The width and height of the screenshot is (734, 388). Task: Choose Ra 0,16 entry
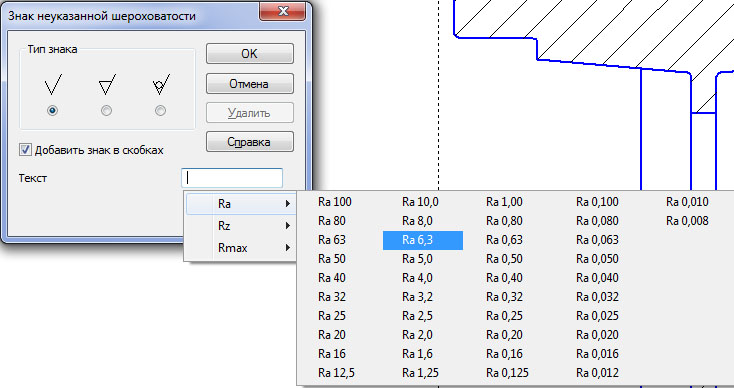(505, 354)
